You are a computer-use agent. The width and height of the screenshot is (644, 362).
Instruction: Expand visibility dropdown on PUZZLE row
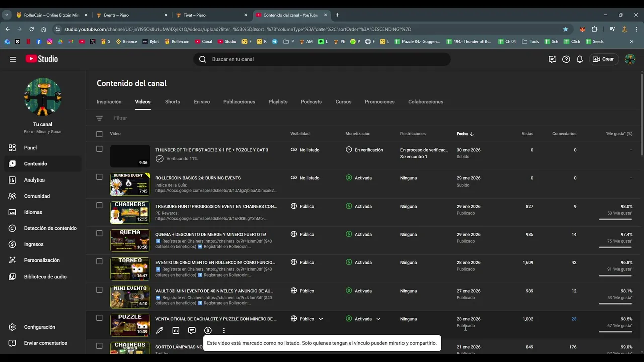point(321,319)
